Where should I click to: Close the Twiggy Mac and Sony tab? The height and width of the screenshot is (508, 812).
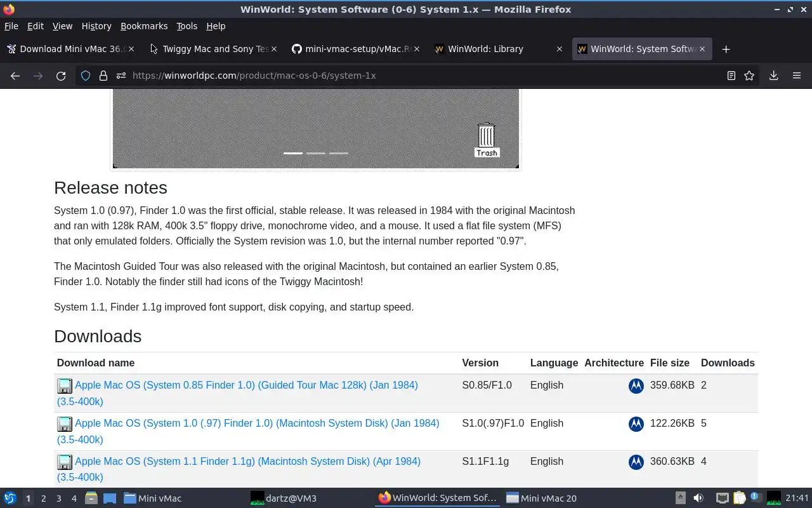click(274, 49)
